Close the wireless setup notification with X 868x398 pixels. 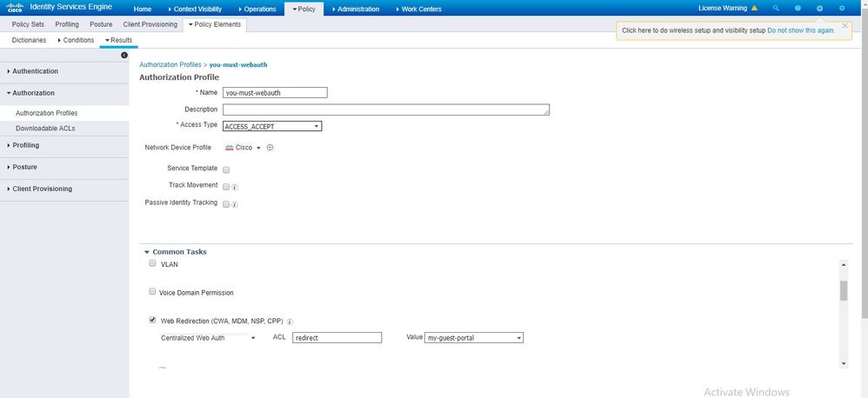(845, 25)
